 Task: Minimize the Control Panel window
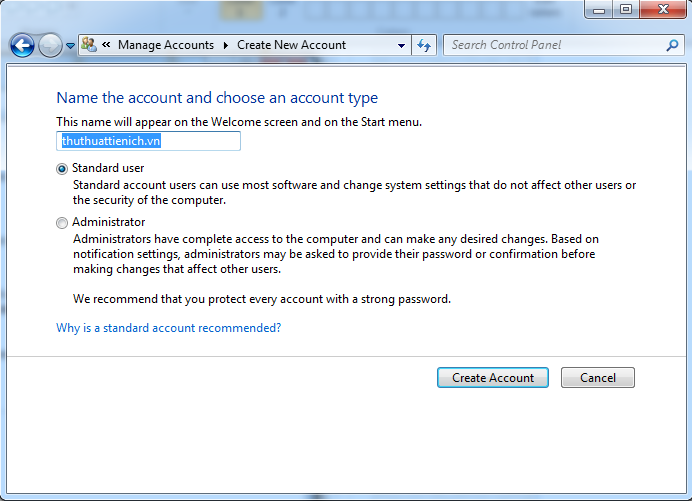(x=599, y=9)
